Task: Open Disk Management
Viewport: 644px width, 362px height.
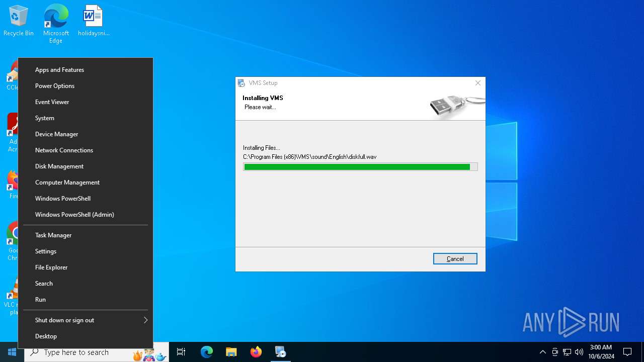Action: tap(86, 166)
